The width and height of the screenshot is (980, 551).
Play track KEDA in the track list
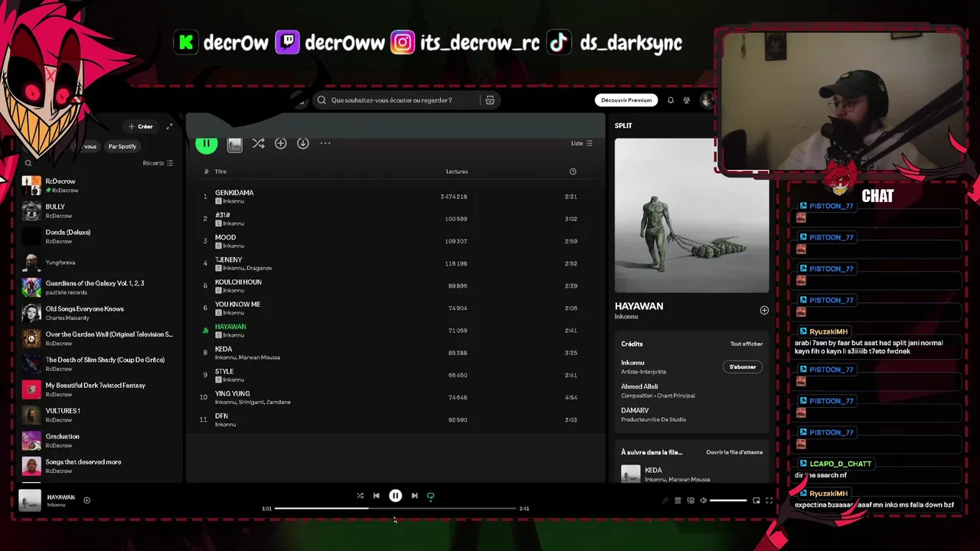(396, 353)
